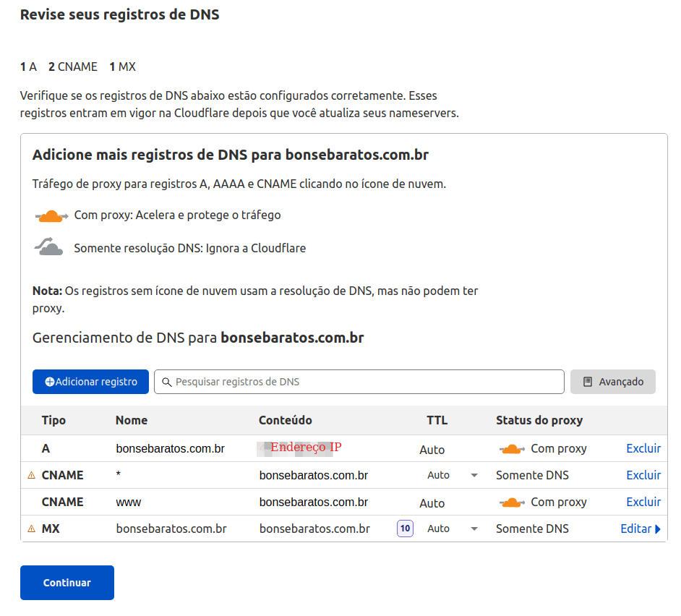Image resolution: width=681 pixels, height=616 pixels.
Task: Open TTL dropdown on MX record row
Action: 474,529
